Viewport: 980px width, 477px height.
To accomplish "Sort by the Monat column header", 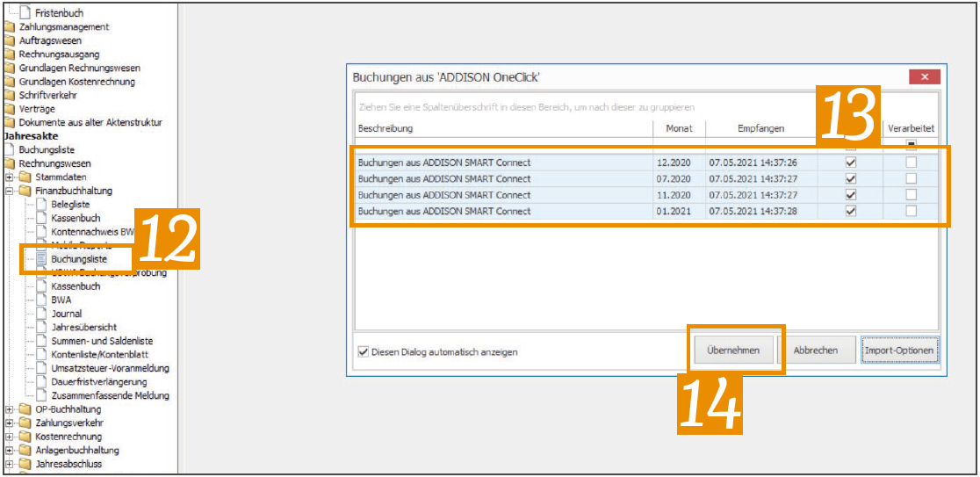I will pyautogui.click(x=679, y=128).
